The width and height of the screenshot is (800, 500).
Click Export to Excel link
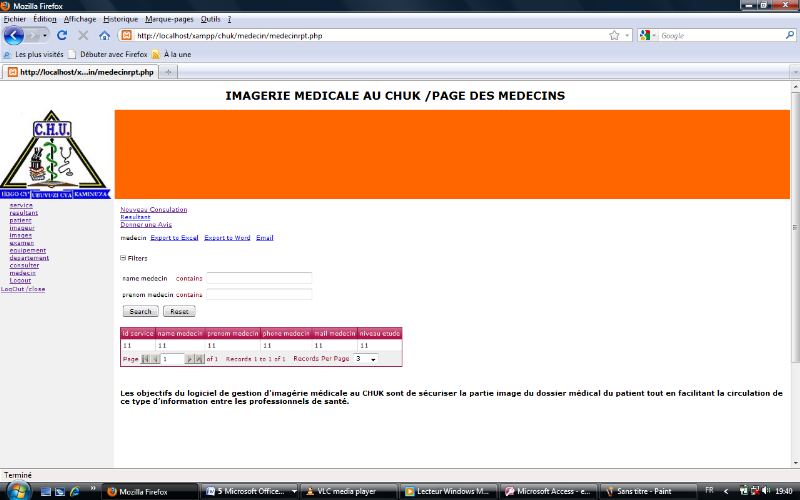(x=174, y=238)
